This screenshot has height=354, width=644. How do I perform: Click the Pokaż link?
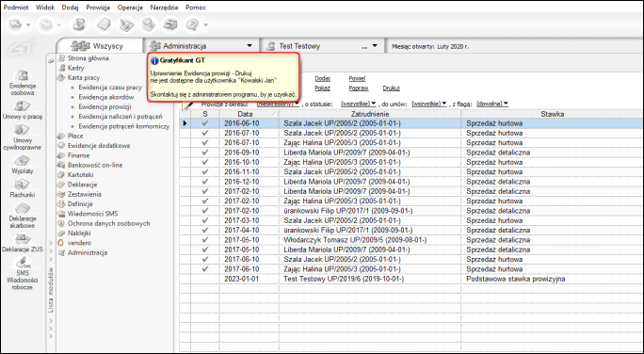[x=322, y=88]
